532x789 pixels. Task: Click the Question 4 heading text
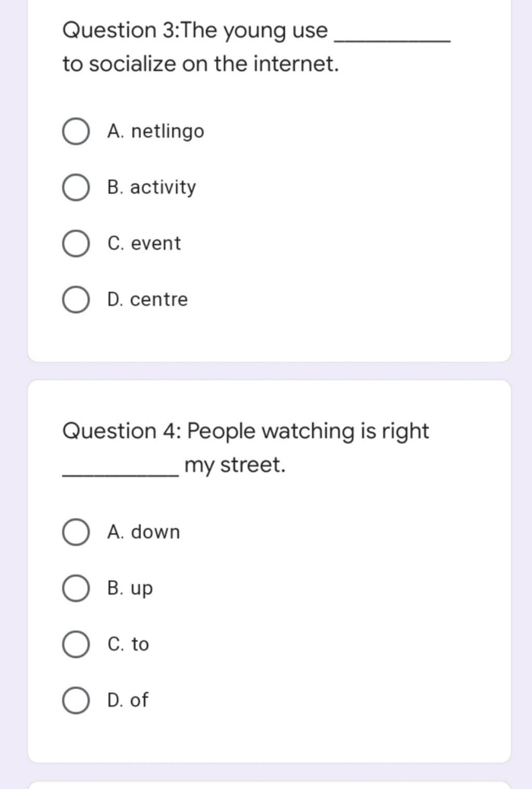pyautogui.click(x=246, y=448)
